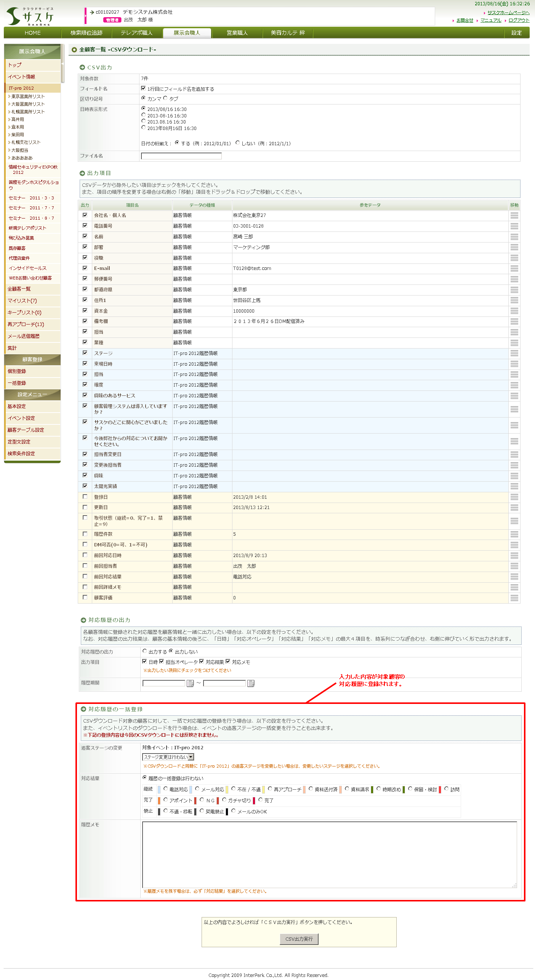The image size is (535, 980).
Task: Grab the move handle for E-mail row
Action: (x=514, y=268)
